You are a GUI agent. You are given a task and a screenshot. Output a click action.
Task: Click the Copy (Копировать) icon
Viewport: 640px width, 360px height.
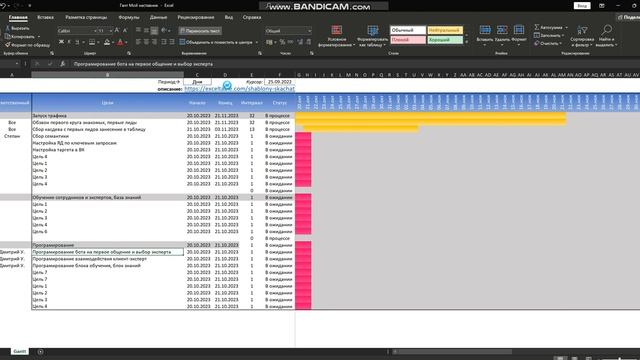[7, 36]
